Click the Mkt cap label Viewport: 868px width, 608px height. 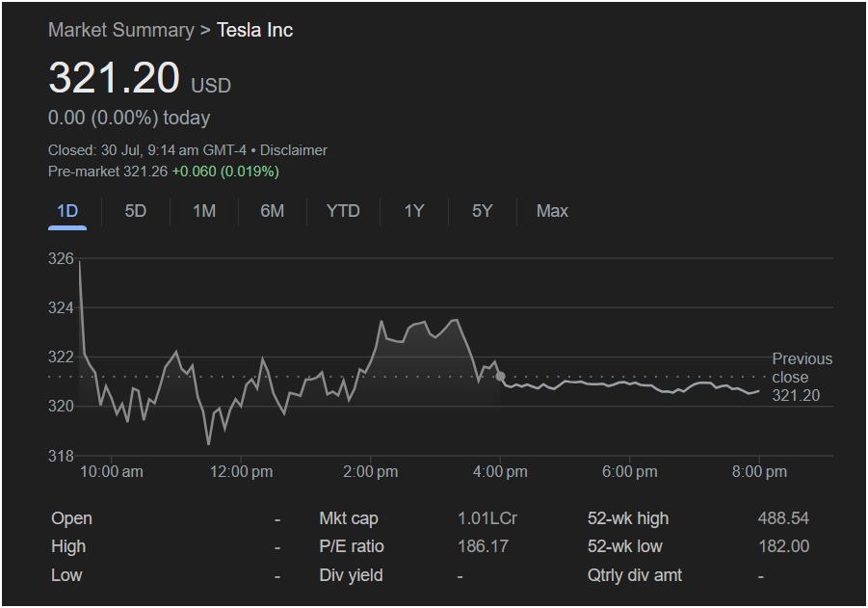click(x=349, y=518)
